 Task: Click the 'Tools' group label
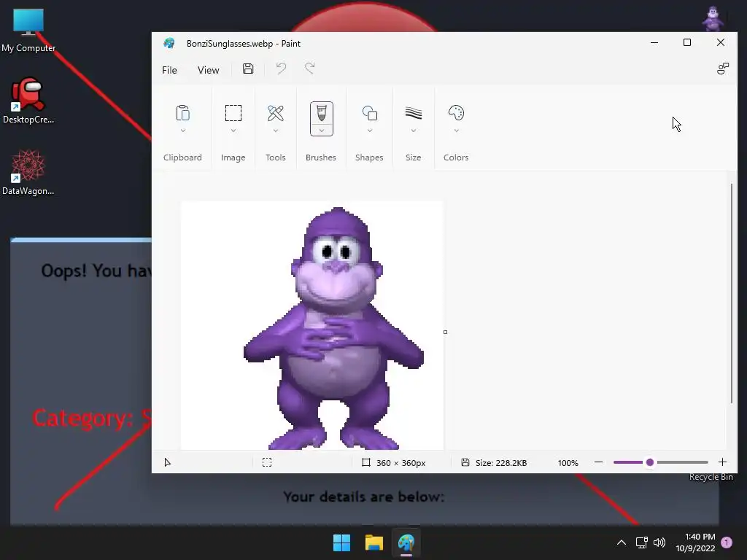pyautogui.click(x=275, y=157)
